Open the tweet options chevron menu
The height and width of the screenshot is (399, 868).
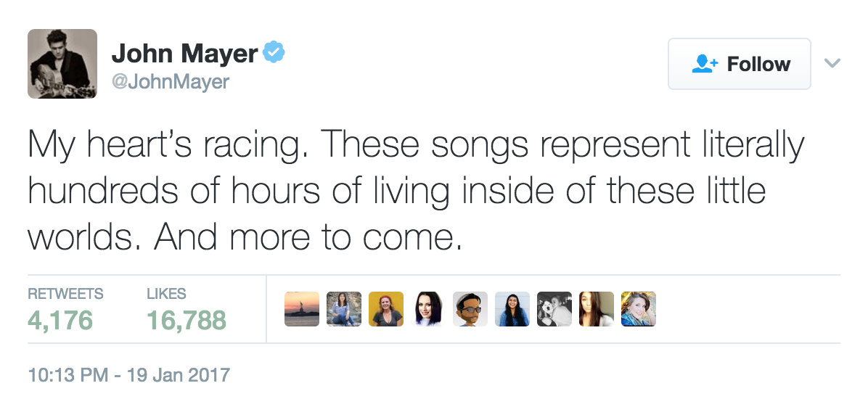click(832, 64)
